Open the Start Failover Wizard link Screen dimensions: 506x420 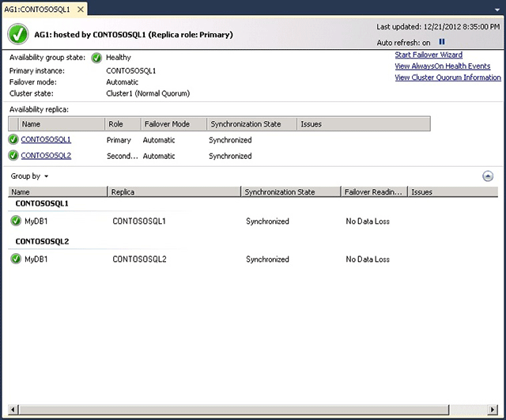429,55
